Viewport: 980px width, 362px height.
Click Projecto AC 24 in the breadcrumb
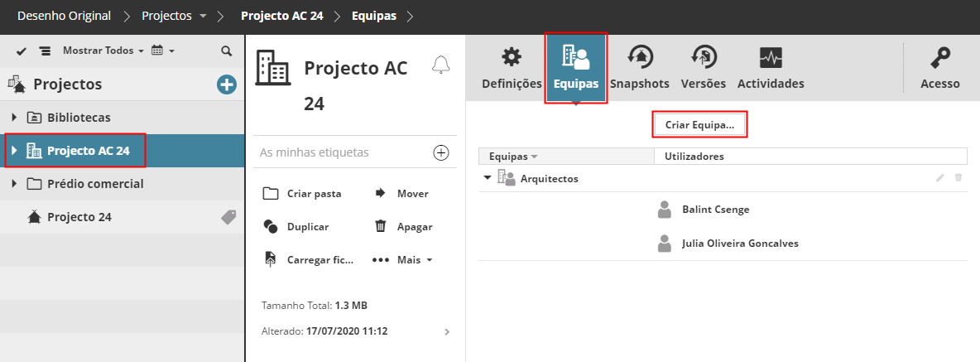(282, 17)
